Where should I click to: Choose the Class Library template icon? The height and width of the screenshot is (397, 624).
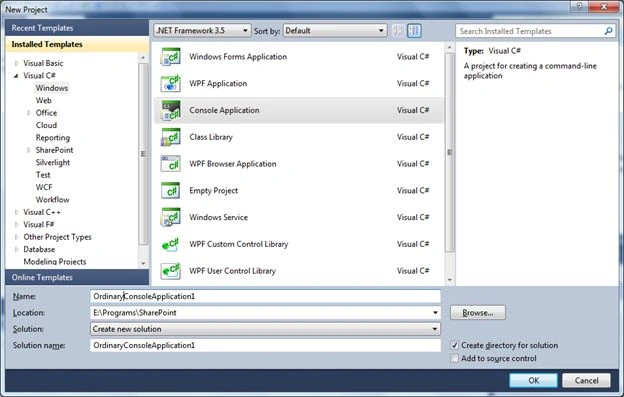pos(170,137)
